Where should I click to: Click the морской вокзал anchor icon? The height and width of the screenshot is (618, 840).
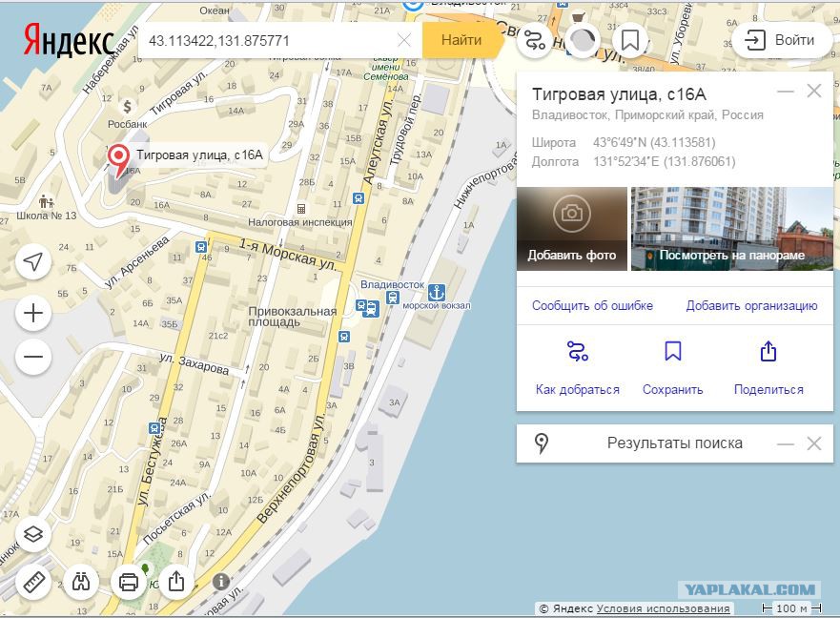[437, 293]
